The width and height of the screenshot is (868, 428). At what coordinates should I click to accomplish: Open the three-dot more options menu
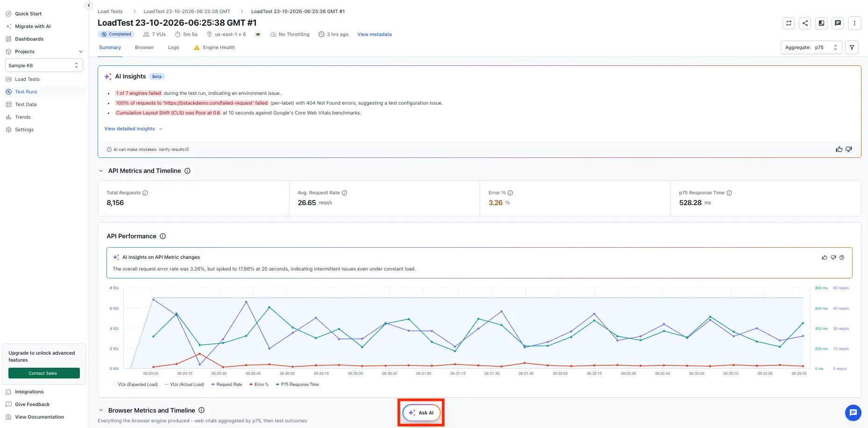pyautogui.click(x=854, y=23)
